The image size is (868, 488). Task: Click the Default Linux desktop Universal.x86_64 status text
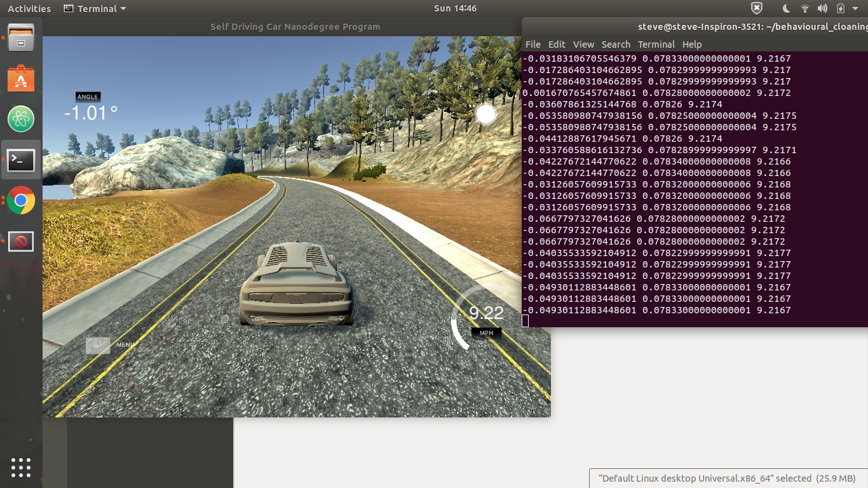click(x=728, y=478)
